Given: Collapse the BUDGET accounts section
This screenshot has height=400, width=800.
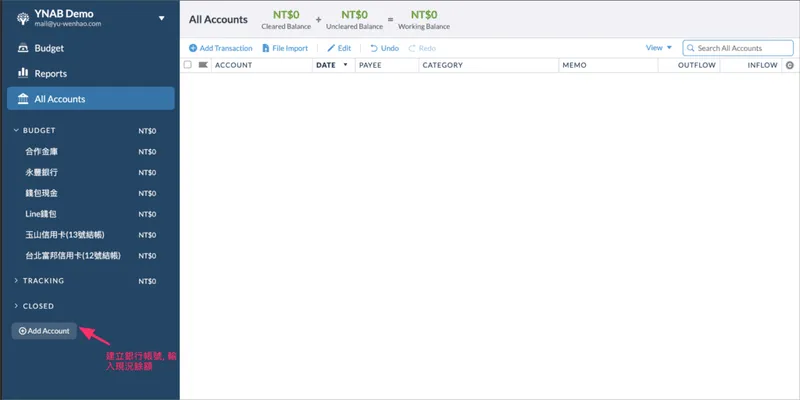Looking at the screenshot, I should [16, 130].
